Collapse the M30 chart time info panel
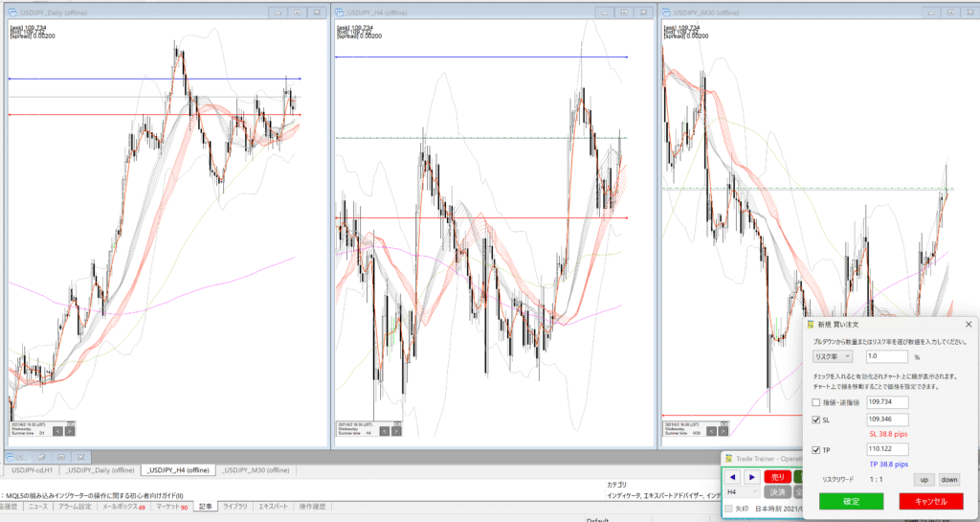Image resolution: width=980 pixels, height=522 pixels. tap(724, 424)
